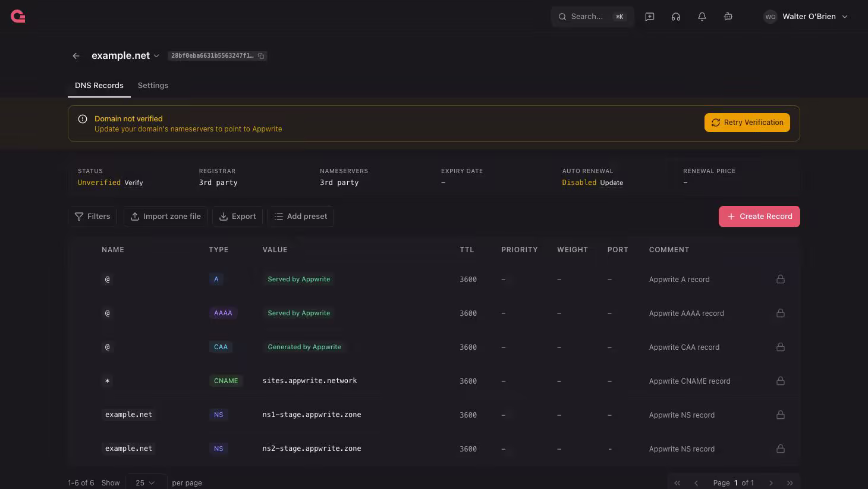Click the TYPE column header
The height and width of the screenshot is (489, 868).
click(218, 250)
